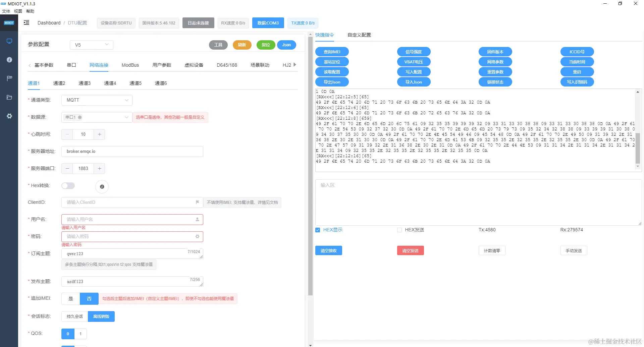Decrease 心跳时间 with minus button
The width and height of the screenshot is (644, 347).
pos(67,134)
